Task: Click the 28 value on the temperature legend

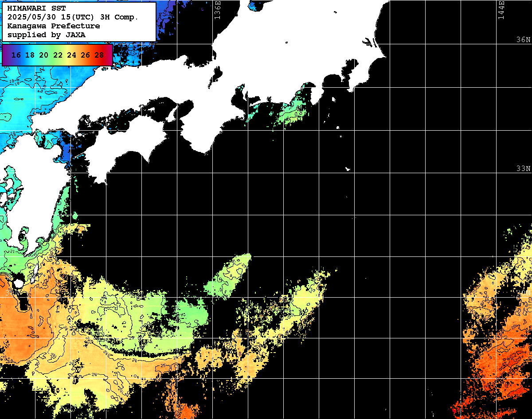Action: click(99, 55)
